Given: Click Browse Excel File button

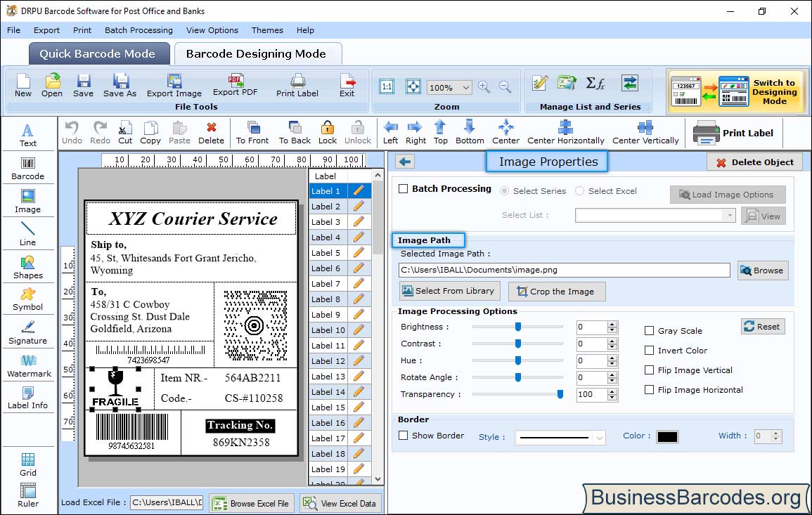Looking at the screenshot, I should [x=252, y=504].
